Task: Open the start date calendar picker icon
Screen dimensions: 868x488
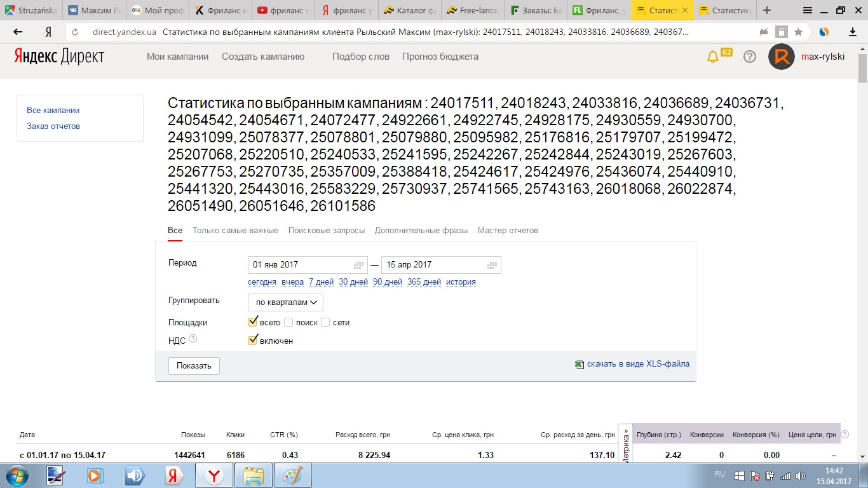Action: [358, 265]
